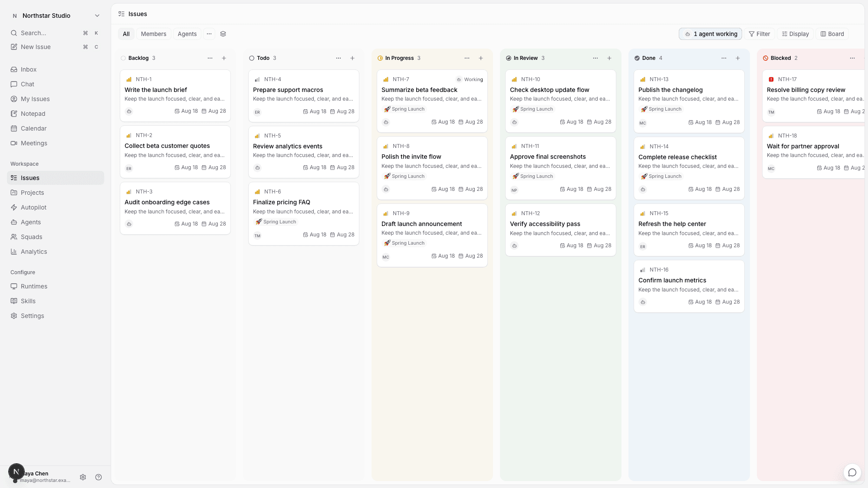Open the Summarize beta feedback issue
The width and height of the screenshot is (868, 488).
tap(432, 101)
